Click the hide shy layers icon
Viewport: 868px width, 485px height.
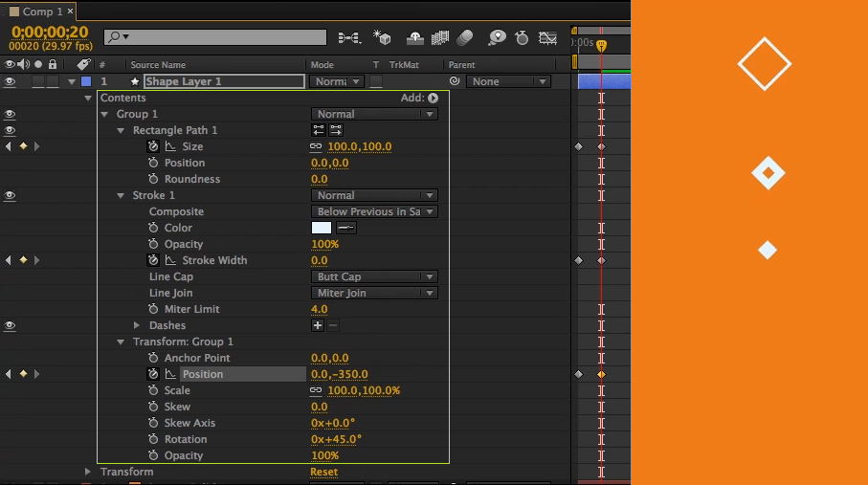point(414,37)
